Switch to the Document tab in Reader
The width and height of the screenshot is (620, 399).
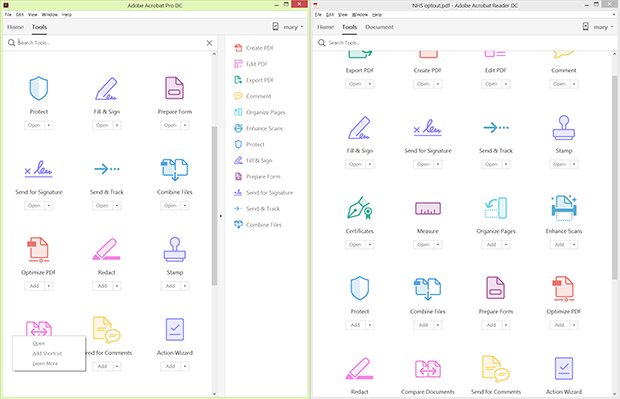pyautogui.click(x=379, y=27)
